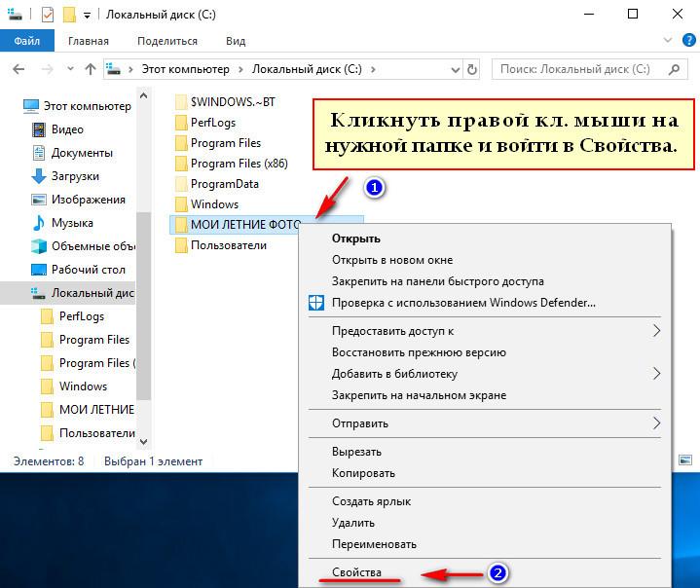Select Видео in navigation pane
700x588 pixels.
click(58, 129)
